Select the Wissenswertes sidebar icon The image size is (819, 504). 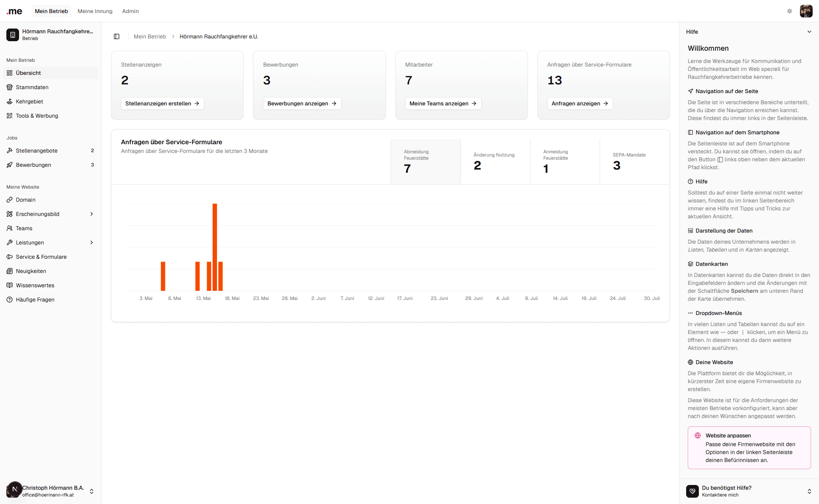[9, 285]
